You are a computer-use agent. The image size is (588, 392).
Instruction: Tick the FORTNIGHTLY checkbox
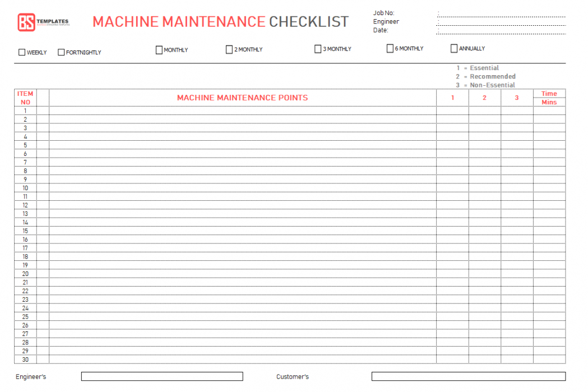(x=61, y=53)
